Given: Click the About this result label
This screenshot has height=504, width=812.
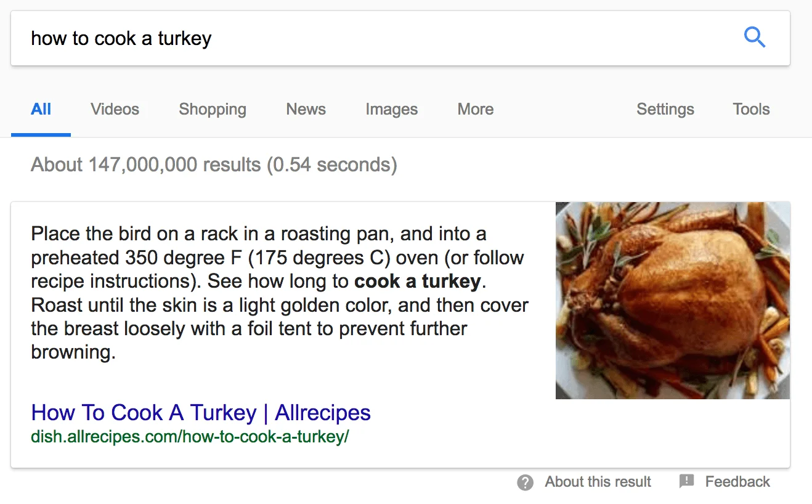Looking at the screenshot, I should (x=598, y=482).
